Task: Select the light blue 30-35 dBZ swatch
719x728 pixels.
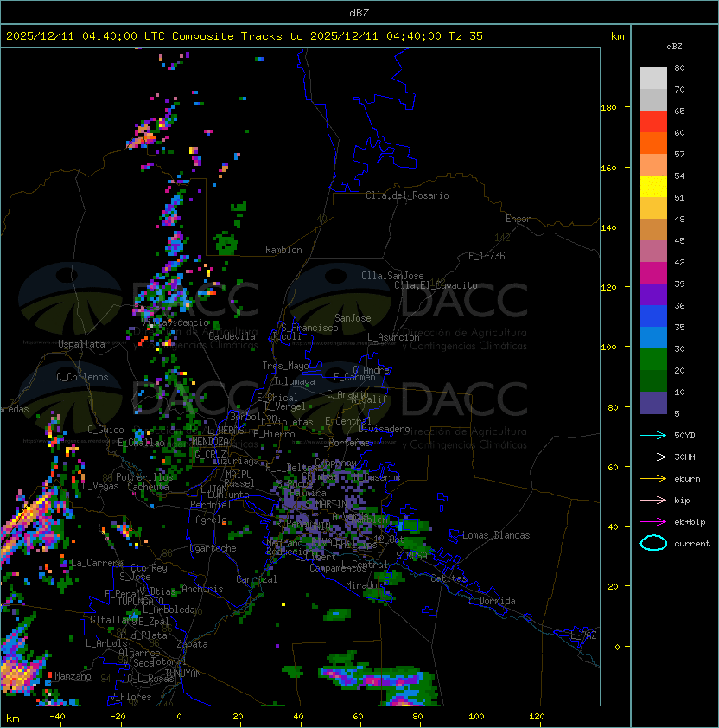Action: [653, 337]
